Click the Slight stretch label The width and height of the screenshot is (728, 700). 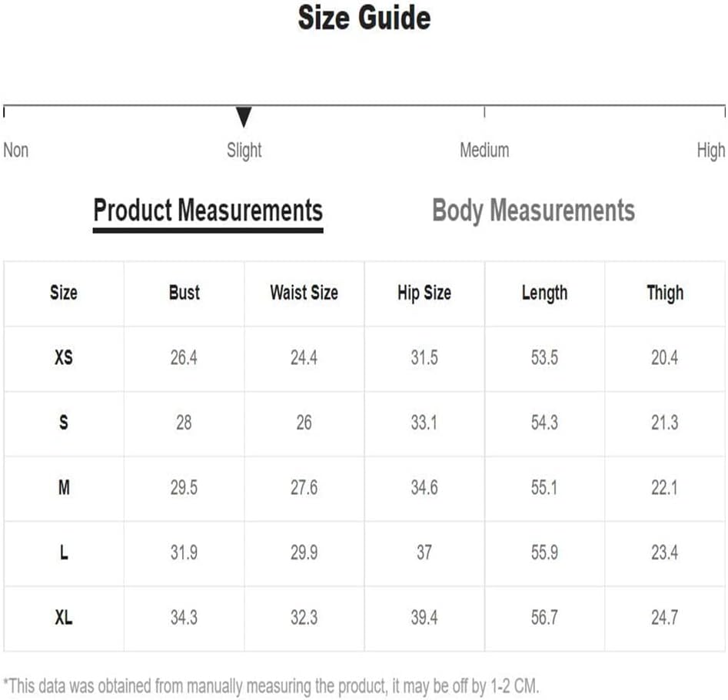point(244,151)
